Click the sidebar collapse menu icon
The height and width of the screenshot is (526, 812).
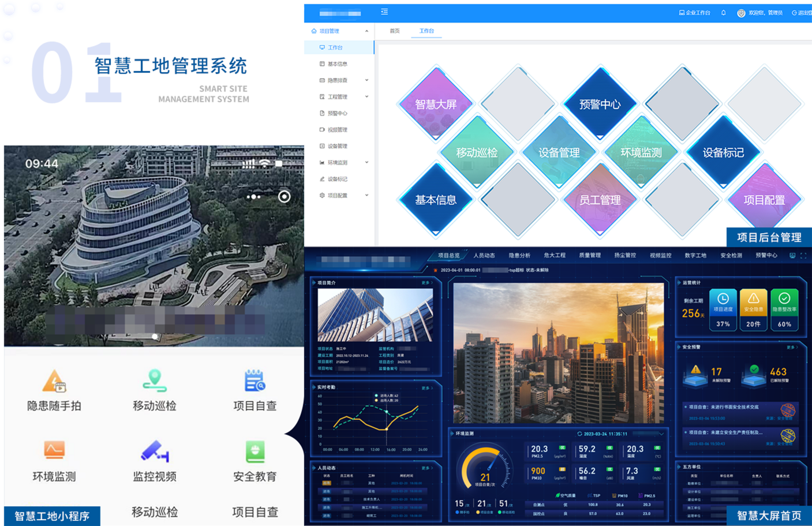(384, 12)
